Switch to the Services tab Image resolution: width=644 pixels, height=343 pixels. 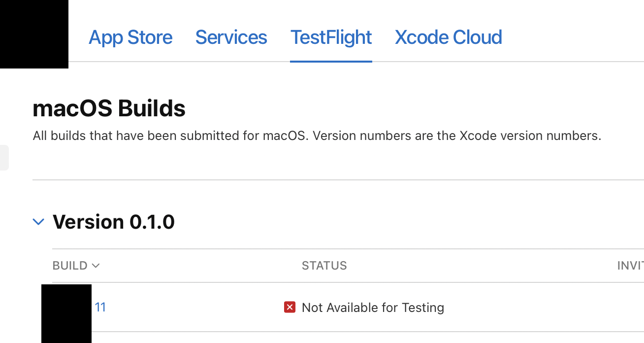coord(231,37)
